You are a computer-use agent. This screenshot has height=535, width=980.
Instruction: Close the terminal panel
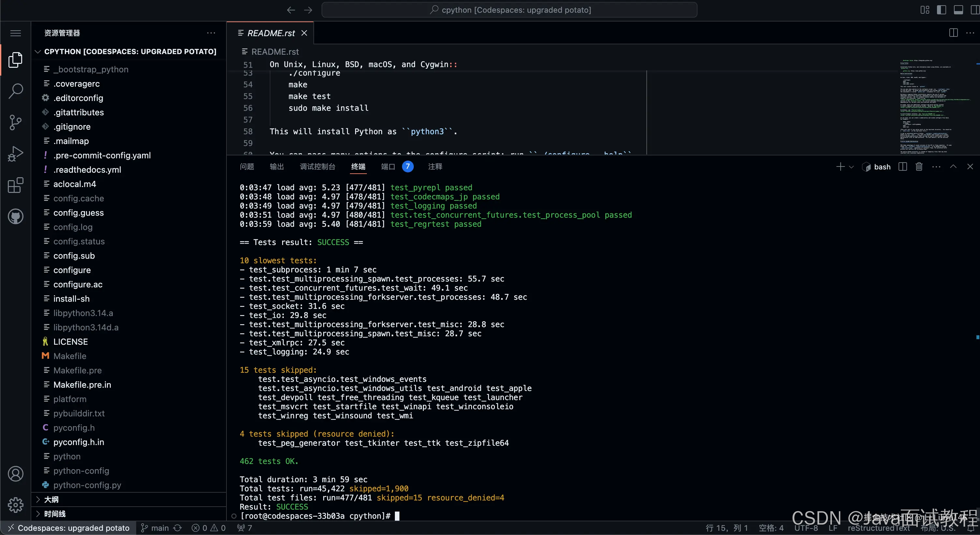click(x=970, y=167)
